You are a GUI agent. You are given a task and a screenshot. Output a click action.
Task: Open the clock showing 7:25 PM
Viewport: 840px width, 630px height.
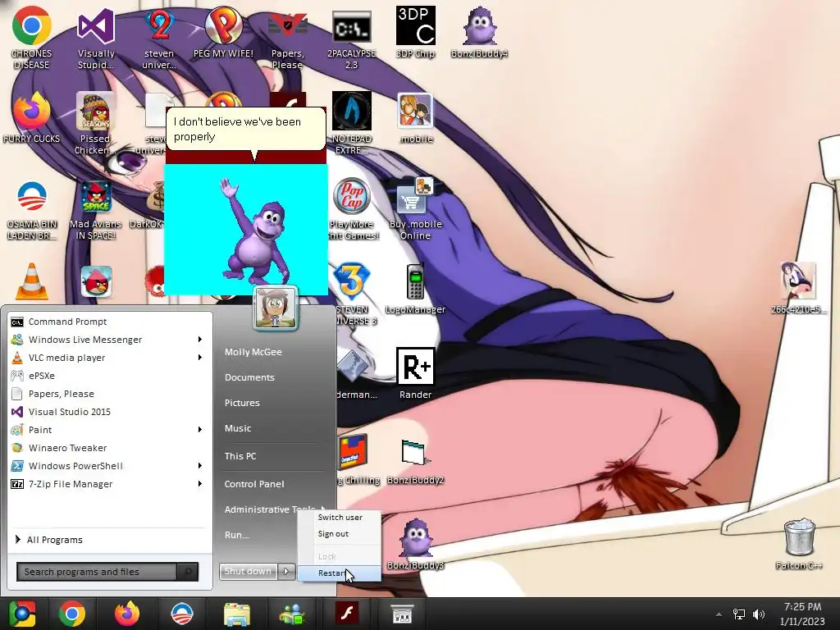pyautogui.click(x=802, y=614)
